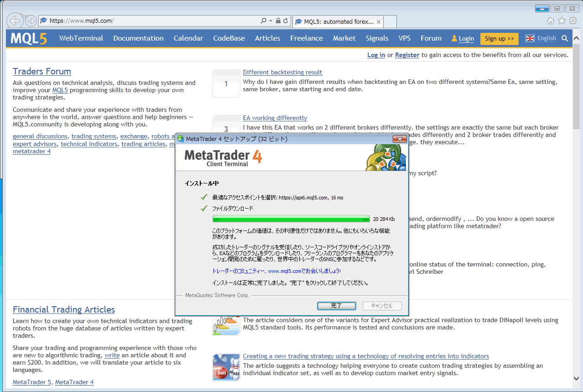Open a new blank browser tab
Viewport: 583px width, 392px height.
[x=390, y=21]
